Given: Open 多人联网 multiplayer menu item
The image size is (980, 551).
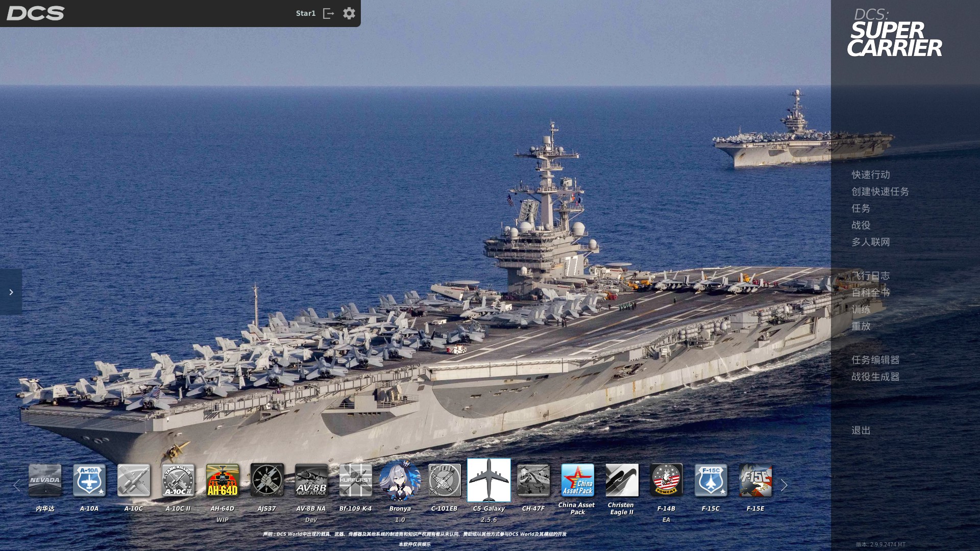Looking at the screenshot, I should tap(870, 242).
